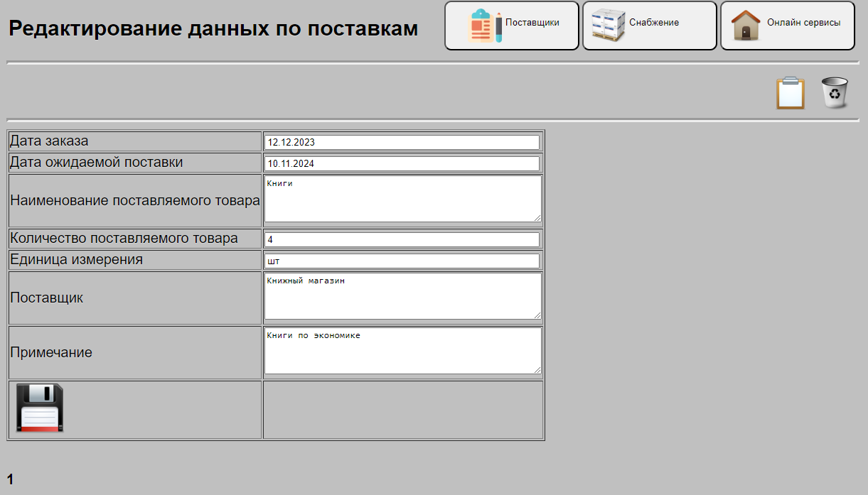The width and height of the screenshot is (868, 495).
Task: Click the resize grip of the Примечание textarea
Action: pyautogui.click(x=537, y=370)
